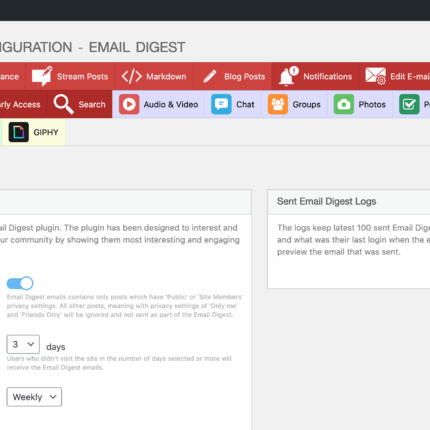The width and height of the screenshot is (430, 430).
Task: Open the Photos tab label
Action: tap(372, 104)
